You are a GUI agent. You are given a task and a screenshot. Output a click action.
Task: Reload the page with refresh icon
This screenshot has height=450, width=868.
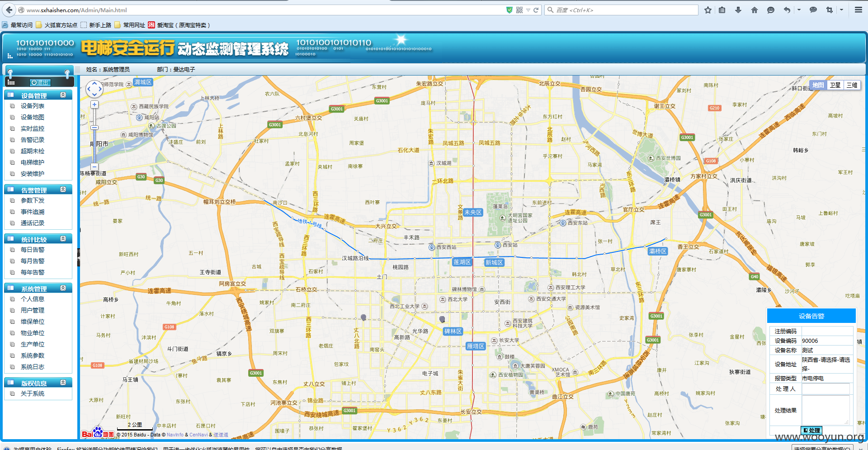point(536,10)
